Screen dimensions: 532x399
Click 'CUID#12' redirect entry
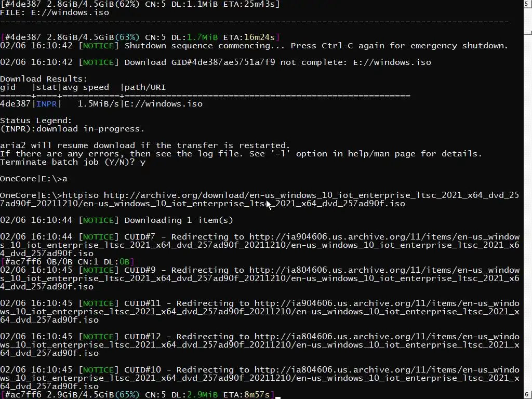point(142,337)
